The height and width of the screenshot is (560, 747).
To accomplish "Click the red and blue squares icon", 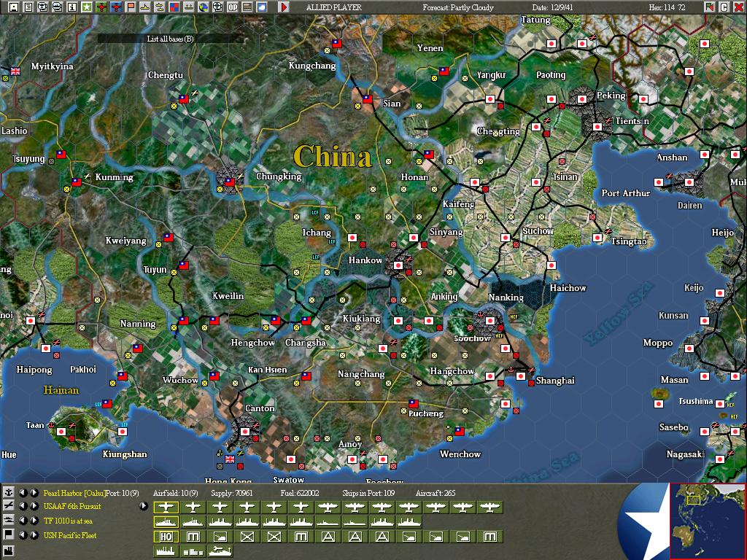I will tap(174, 7).
